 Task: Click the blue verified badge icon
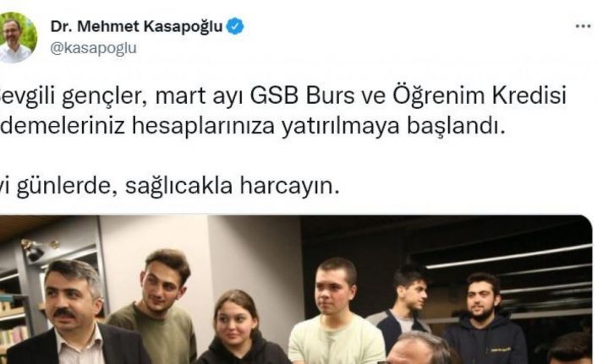coord(235,26)
